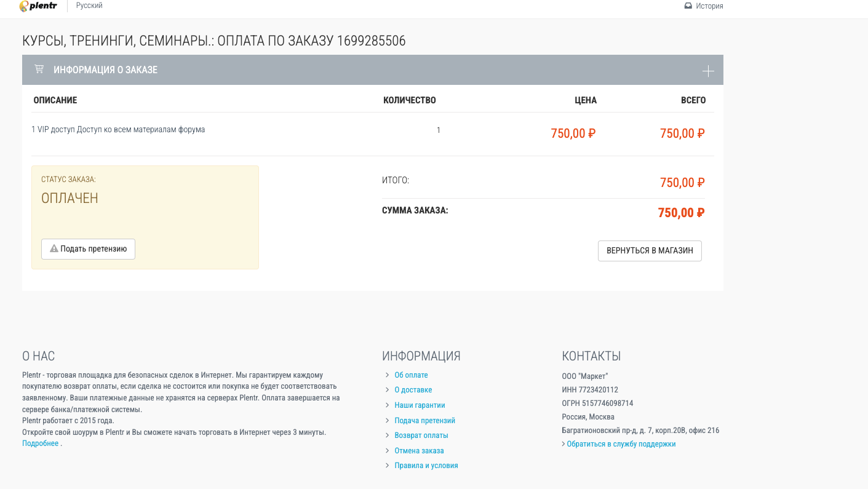The height and width of the screenshot is (489, 868).
Task: Open the Подача претензий link
Action: [424, 421]
